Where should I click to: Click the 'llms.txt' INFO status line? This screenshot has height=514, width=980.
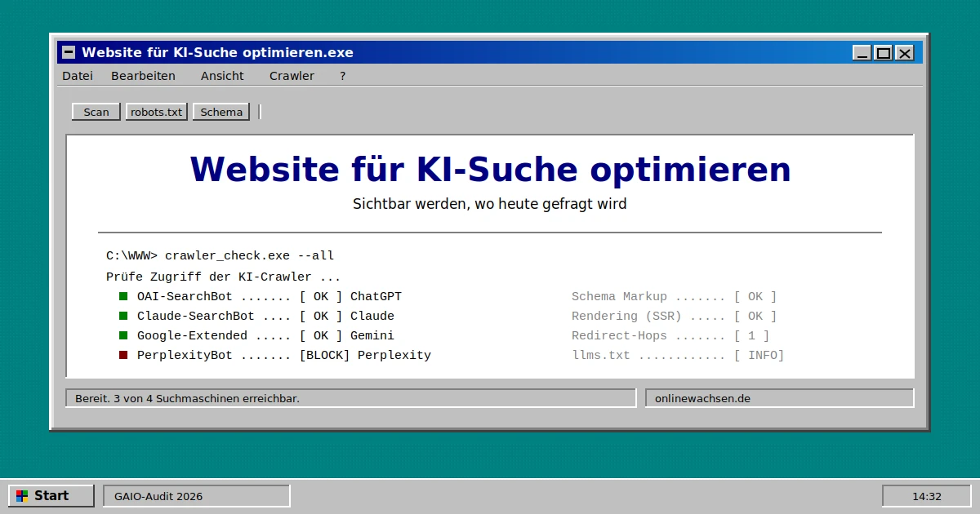coord(678,355)
